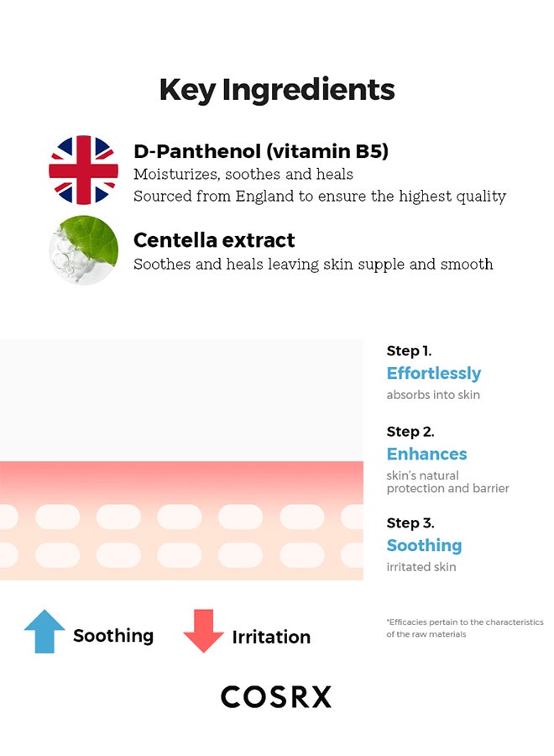Screen dimensions: 554x756
Task: Click the blue Soothing step text
Action: [424, 545]
